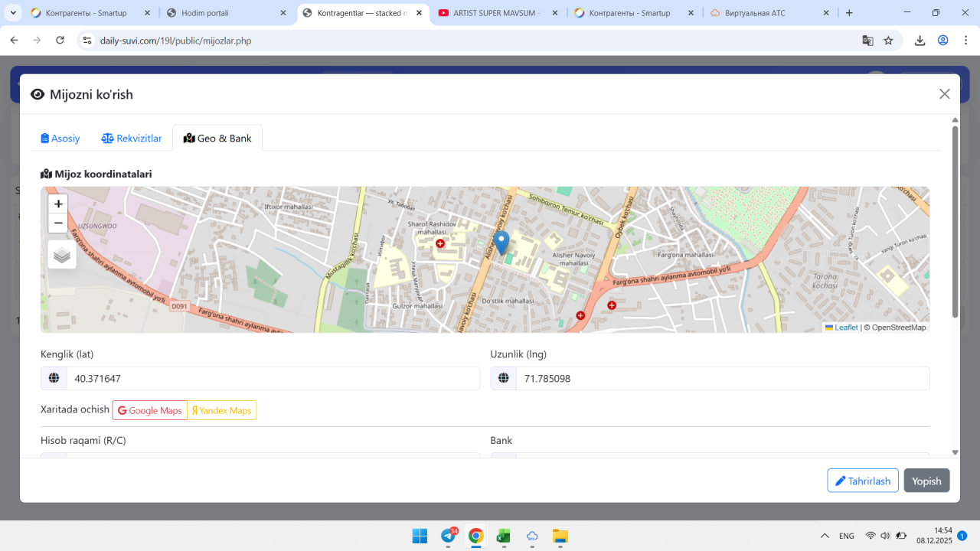
Task: Open the map layers control
Action: coord(62,255)
